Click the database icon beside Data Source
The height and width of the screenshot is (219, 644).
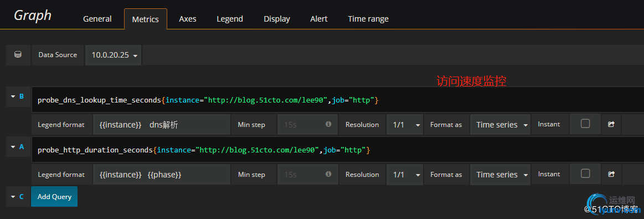pos(18,55)
